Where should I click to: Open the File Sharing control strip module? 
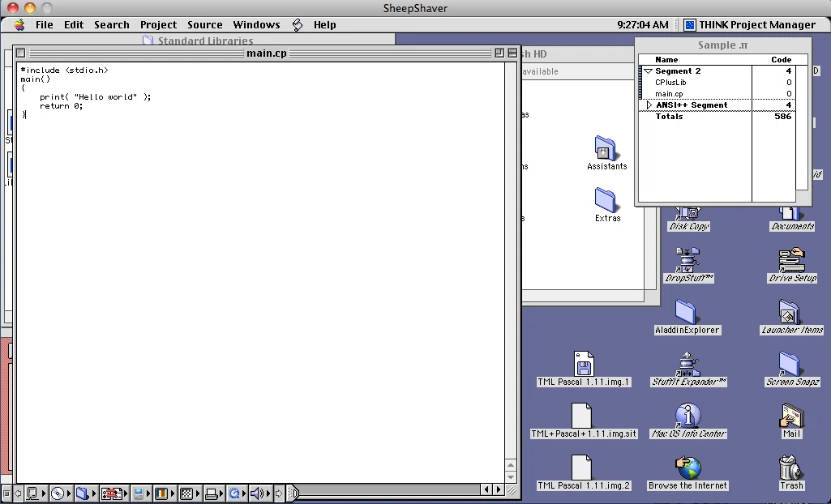click(85, 494)
